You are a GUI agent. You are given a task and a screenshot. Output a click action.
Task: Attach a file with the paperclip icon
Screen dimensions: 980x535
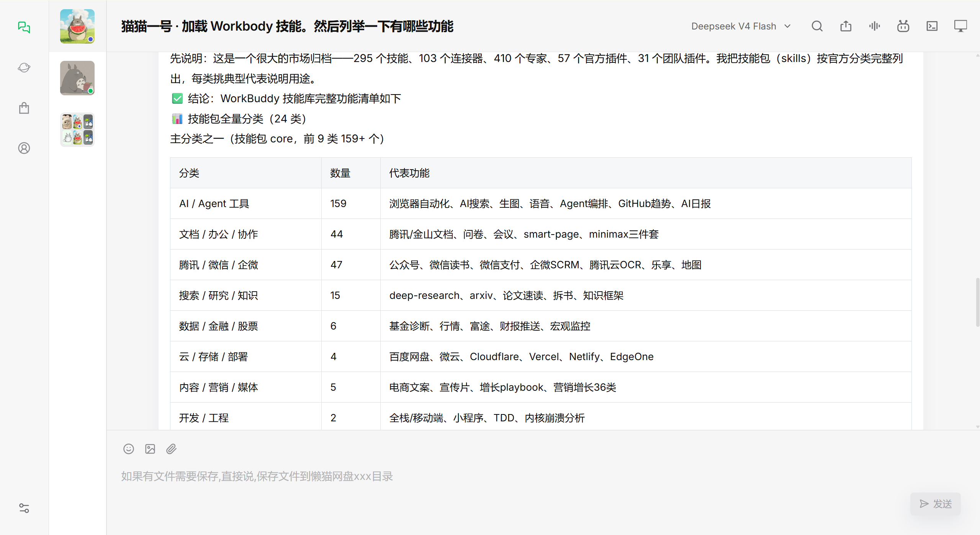[x=171, y=449]
